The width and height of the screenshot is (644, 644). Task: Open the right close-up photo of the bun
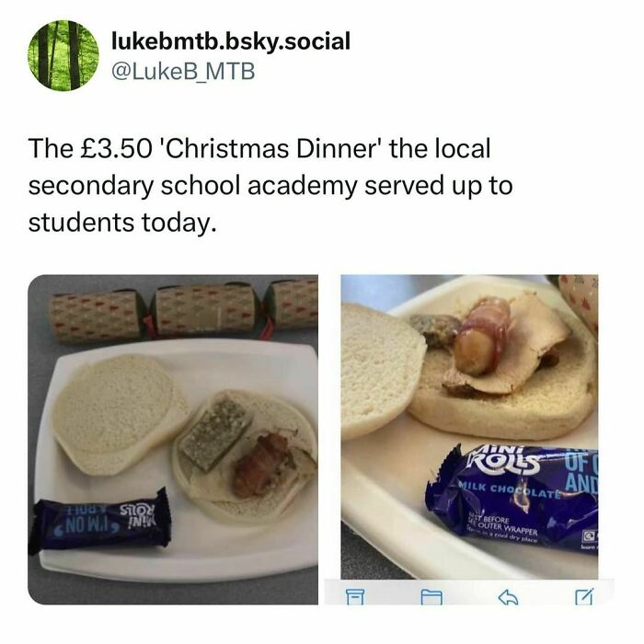click(x=469, y=427)
